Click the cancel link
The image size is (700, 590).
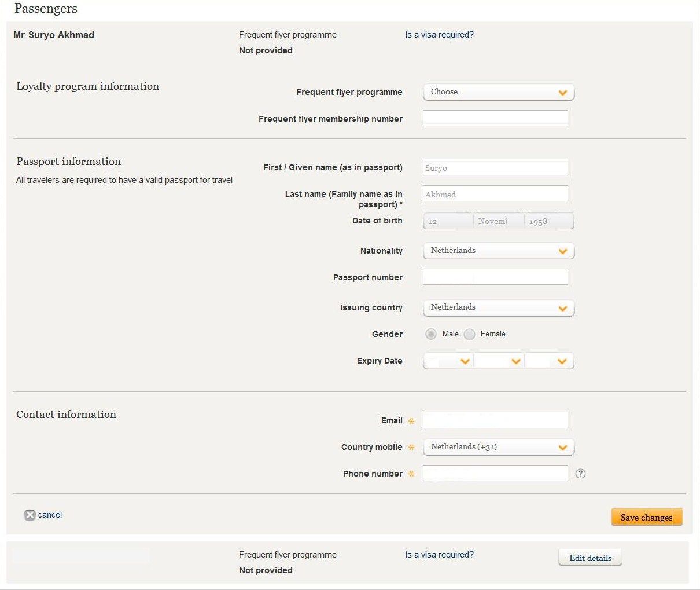50,515
